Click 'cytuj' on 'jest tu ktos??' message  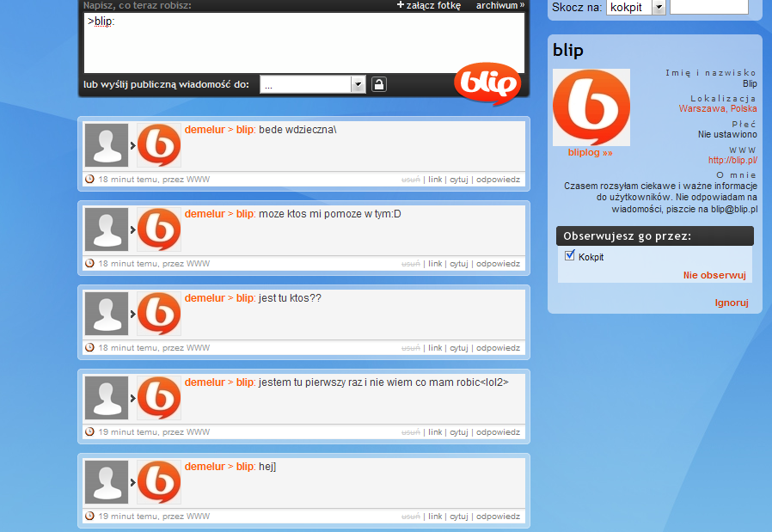click(459, 348)
